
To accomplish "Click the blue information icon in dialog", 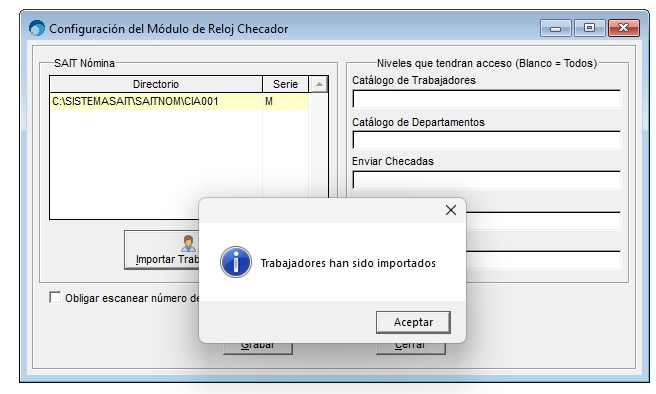I will coord(236,262).
